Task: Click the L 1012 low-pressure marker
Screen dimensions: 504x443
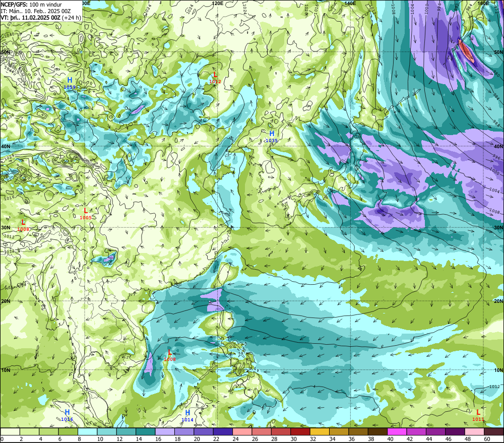Action: [x=215, y=78]
